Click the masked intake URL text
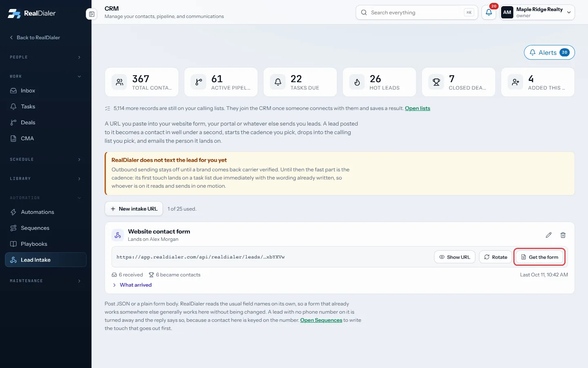Viewport: 588px width, 368px height. point(200,257)
